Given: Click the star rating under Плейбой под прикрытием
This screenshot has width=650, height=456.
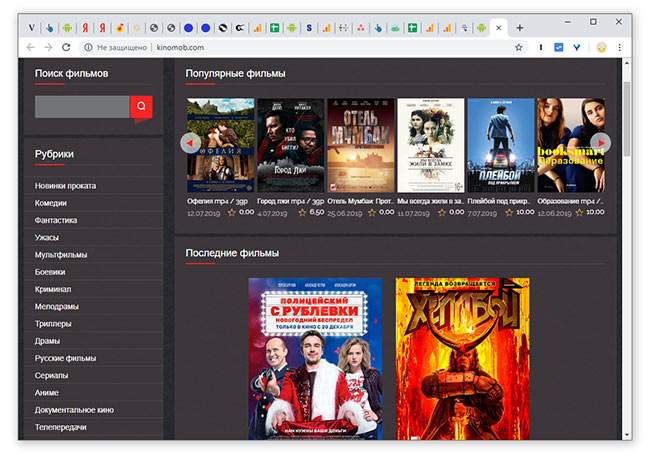Looking at the screenshot, I should (509, 213).
